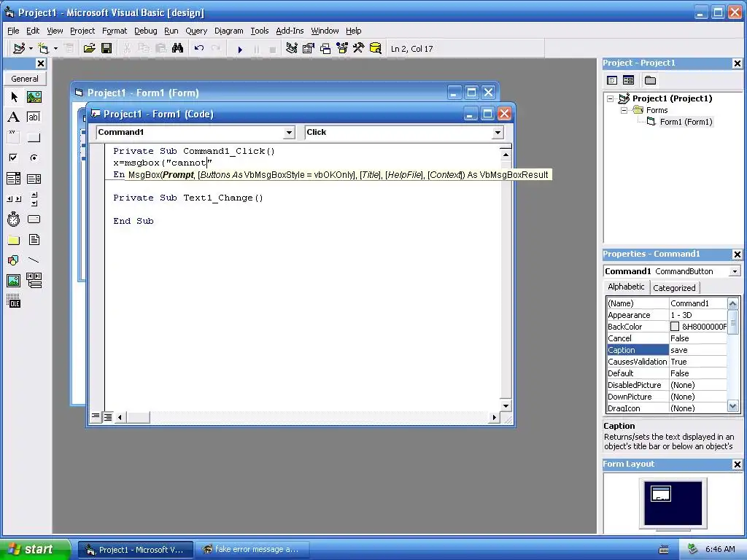Select the PictureBox control tool
Screen dimensions: 747x560
34,97
